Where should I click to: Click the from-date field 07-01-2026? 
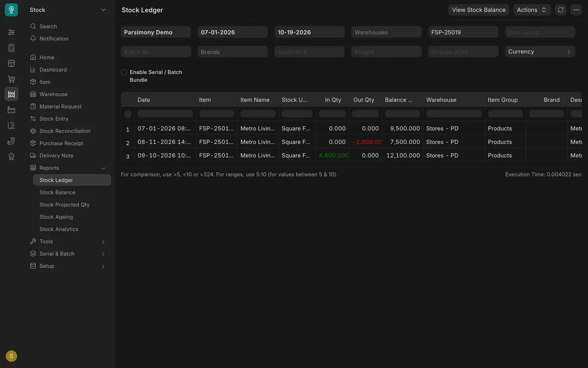click(x=232, y=32)
